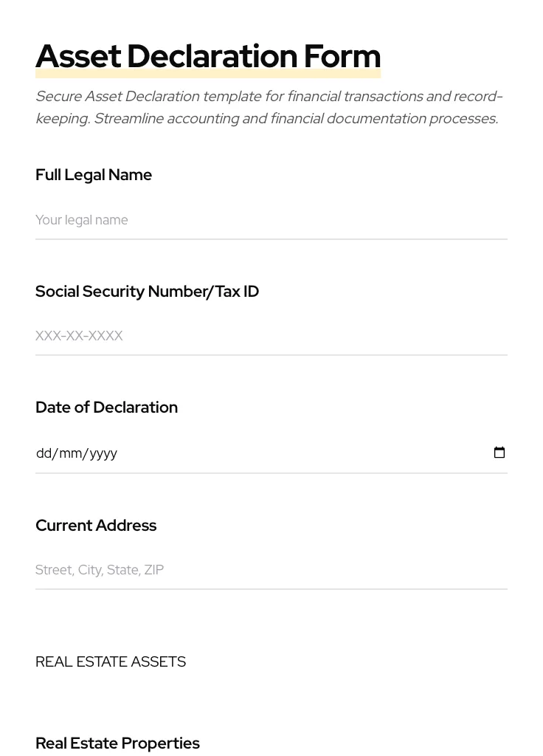Viewport: 543px width, 756px height.
Task: Click the Date of Declaration heading
Action: click(106, 407)
